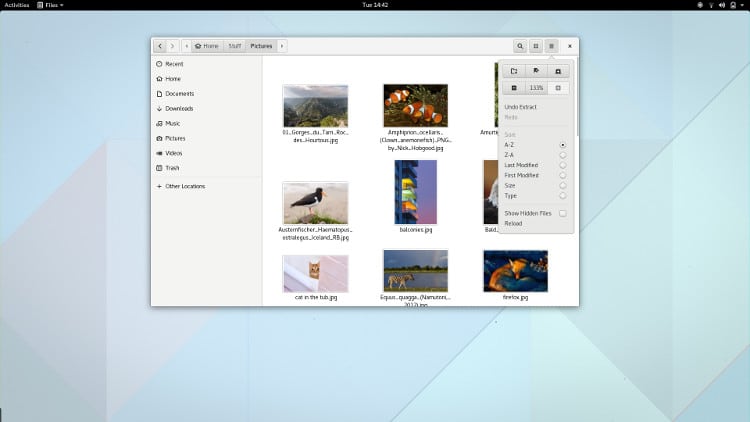Go back with the left arrow button
The height and width of the screenshot is (422, 750).
[x=160, y=46]
